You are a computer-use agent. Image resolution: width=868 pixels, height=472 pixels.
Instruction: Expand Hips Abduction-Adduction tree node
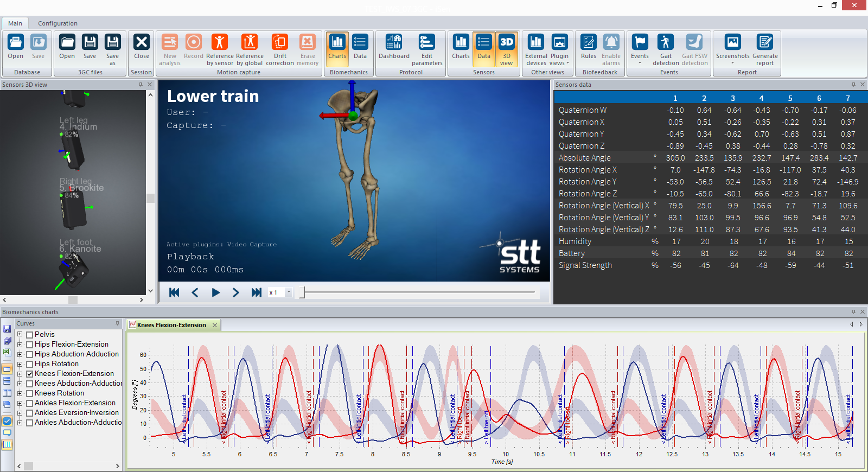tap(20, 354)
